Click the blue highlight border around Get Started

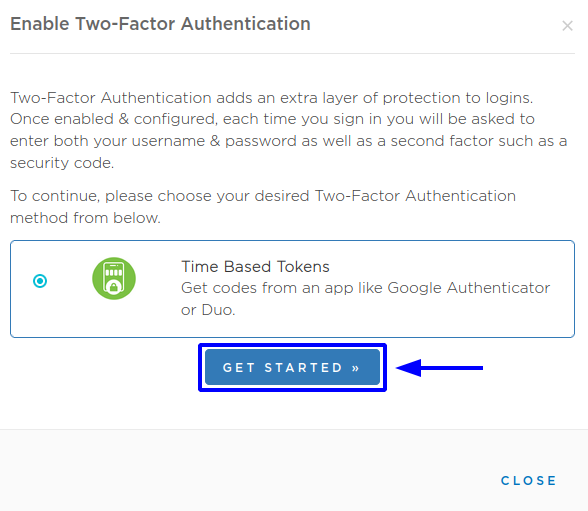coord(292,345)
